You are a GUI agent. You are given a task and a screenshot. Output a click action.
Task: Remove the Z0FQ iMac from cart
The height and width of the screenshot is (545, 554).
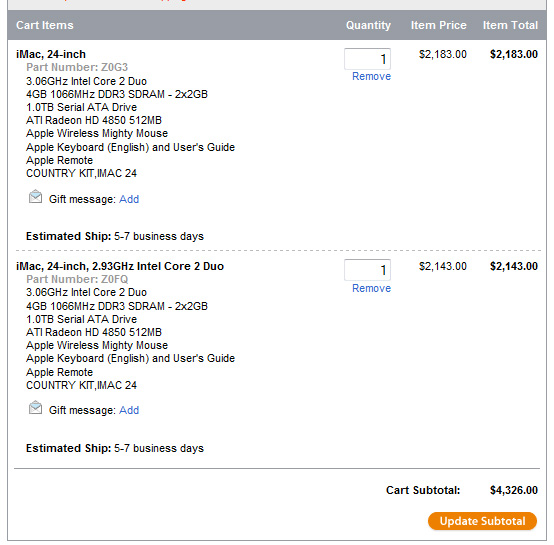371,288
